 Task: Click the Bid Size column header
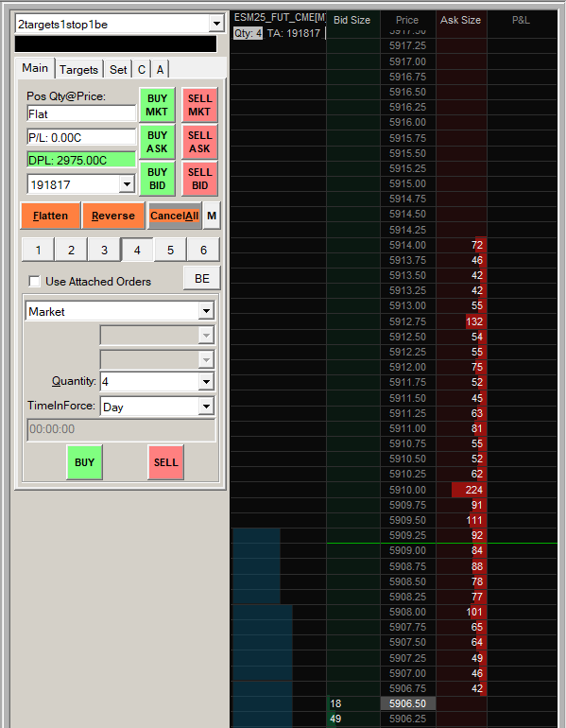click(352, 20)
